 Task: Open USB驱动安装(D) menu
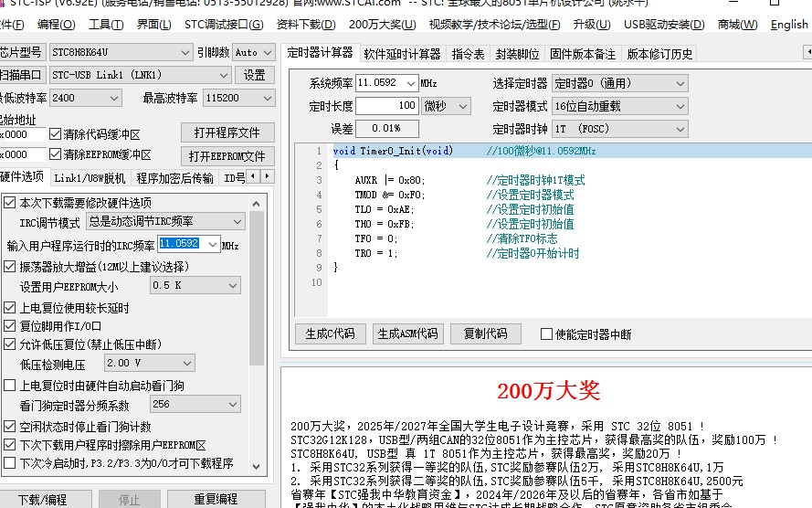tap(664, 25)
